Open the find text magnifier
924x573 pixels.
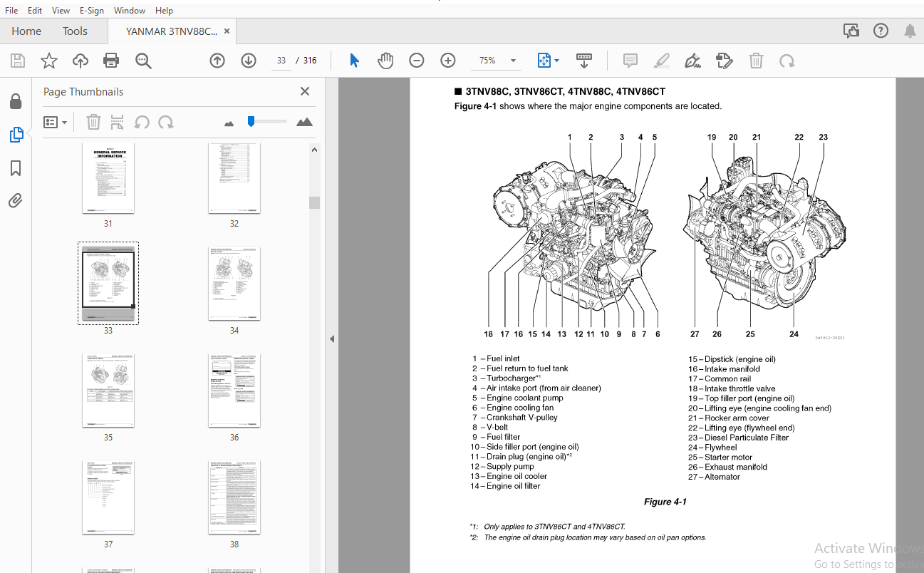coord(143,61)
